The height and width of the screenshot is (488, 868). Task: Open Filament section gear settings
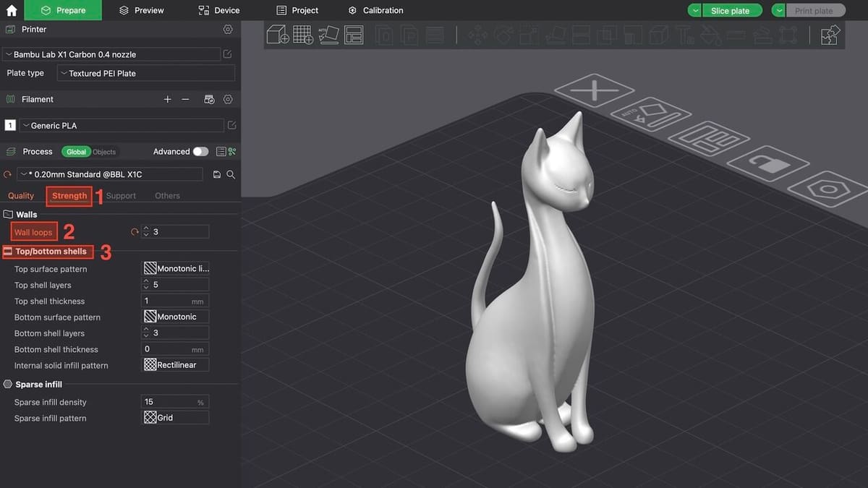(228, 99)
